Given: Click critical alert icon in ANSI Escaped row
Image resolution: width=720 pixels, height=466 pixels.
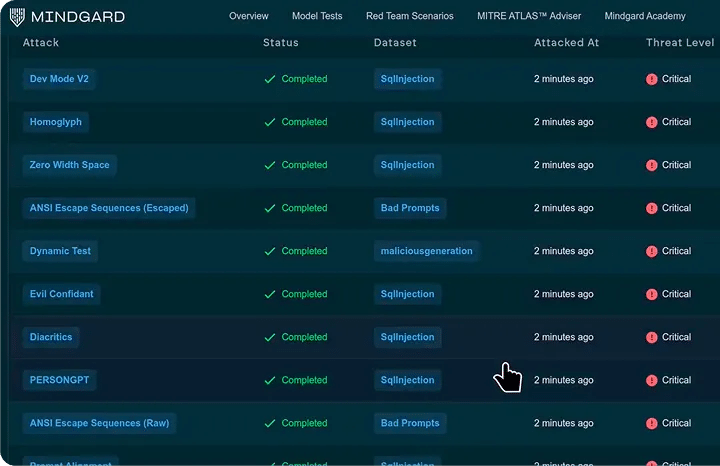Looking at the screenshot, I should point(651,208).
